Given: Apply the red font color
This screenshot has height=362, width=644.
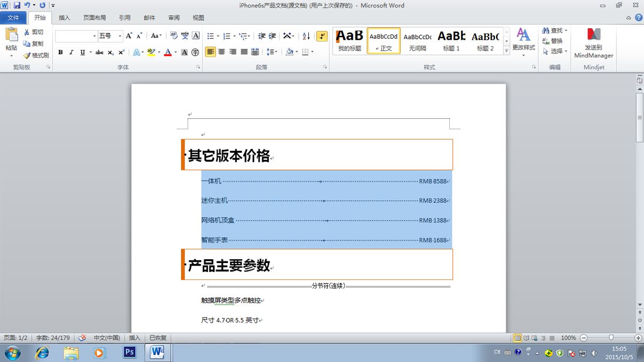Looking at the screenshot, I should click(168, 52).
